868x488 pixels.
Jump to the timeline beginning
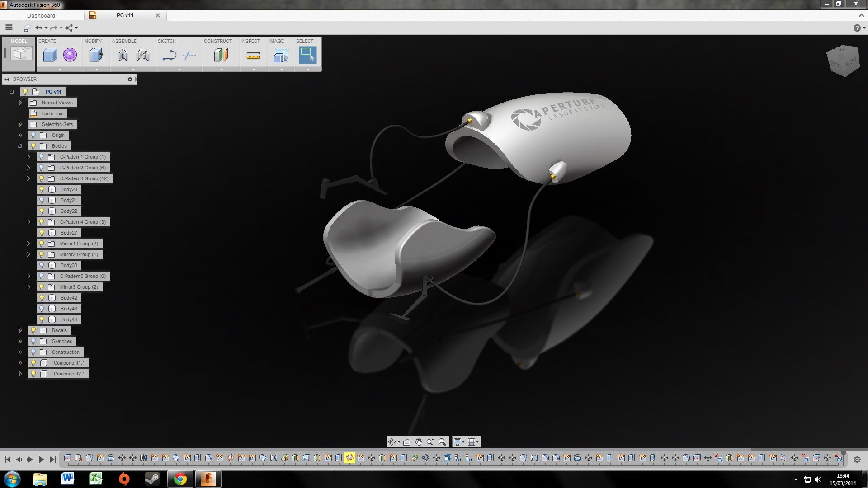8,460
